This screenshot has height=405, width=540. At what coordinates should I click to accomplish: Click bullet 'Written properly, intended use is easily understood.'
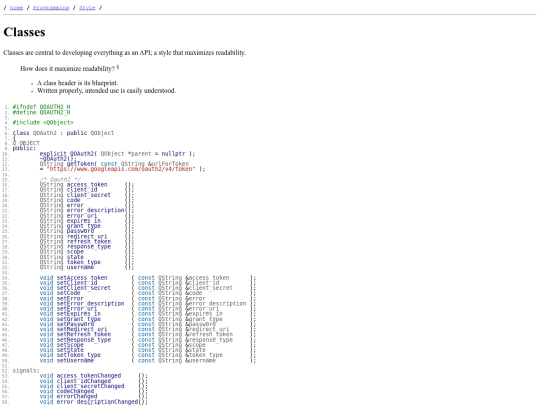(106, 91)
